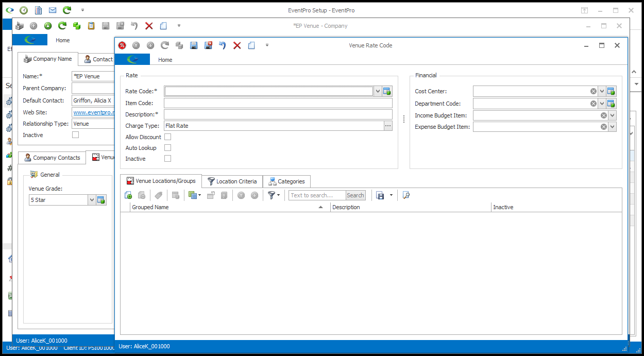Click the Search button in grid toolbar
644x356 pixels.
[x=355, y=195]
